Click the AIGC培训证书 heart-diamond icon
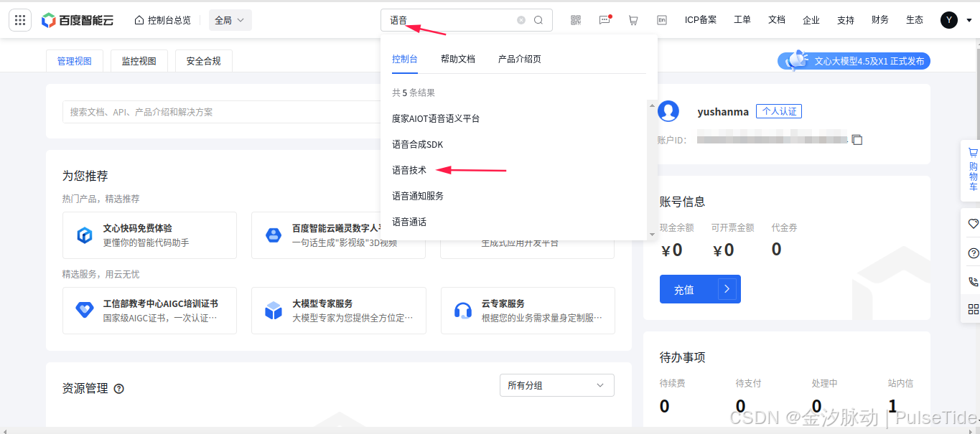 [x=85, y=311]
